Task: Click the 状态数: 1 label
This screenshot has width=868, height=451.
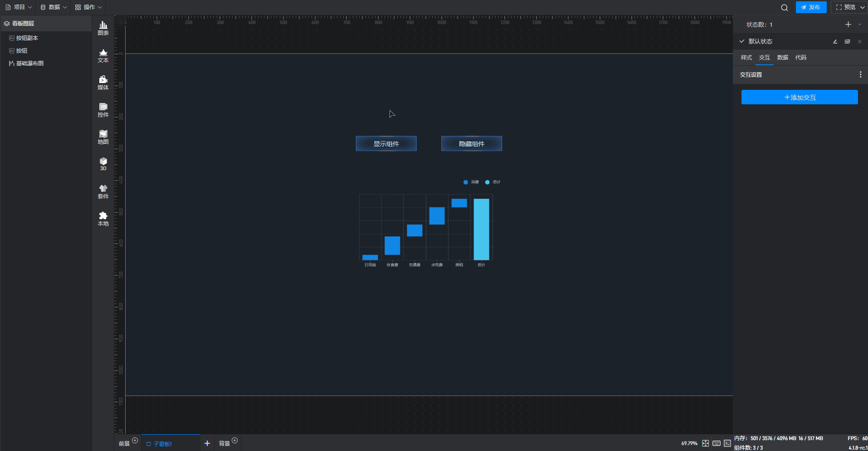Action: pos(759,25)
